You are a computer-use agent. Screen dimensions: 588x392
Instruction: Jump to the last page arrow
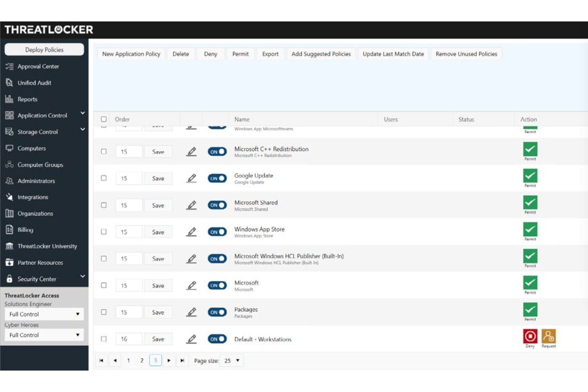click(182, 361)
